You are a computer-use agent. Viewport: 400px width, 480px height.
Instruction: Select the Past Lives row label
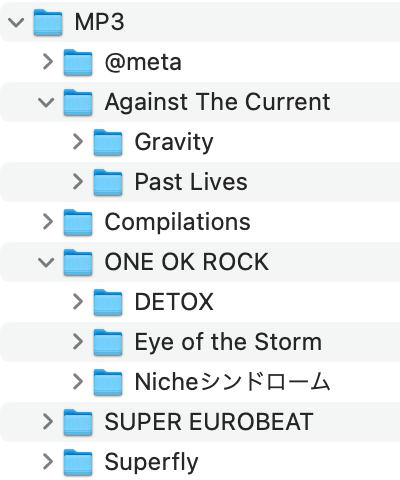point(191,182)
